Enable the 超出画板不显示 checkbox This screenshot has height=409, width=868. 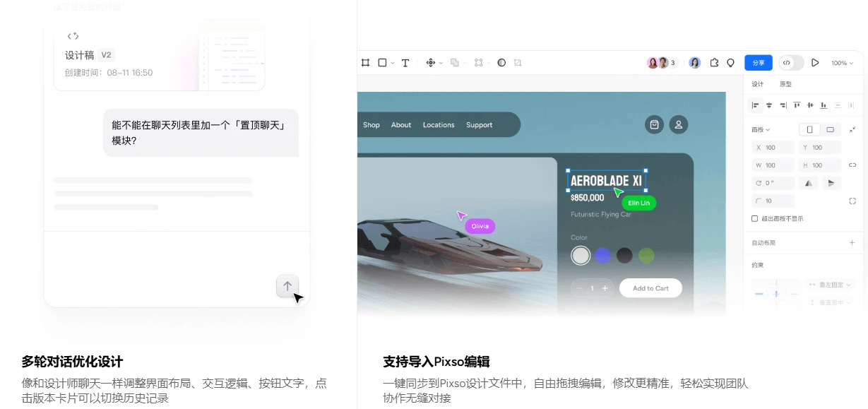click(755, 219)
